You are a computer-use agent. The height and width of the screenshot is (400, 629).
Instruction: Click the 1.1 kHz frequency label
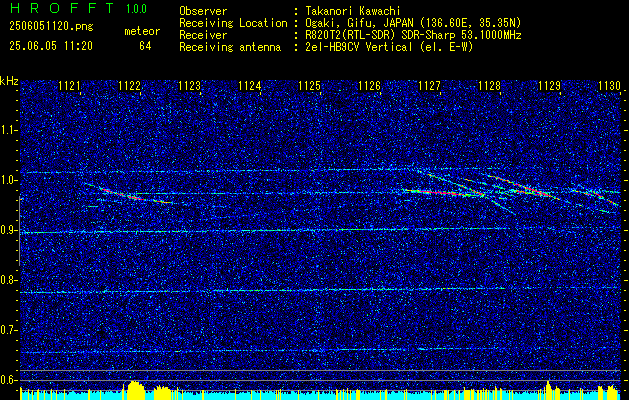(x=9, y=130)
